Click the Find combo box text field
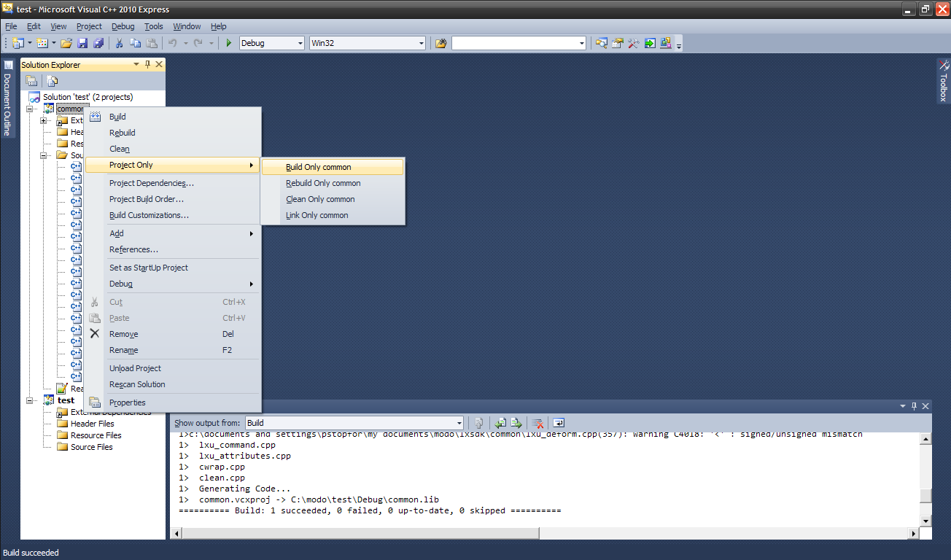The image size is (951, 560). click(514, 43)
